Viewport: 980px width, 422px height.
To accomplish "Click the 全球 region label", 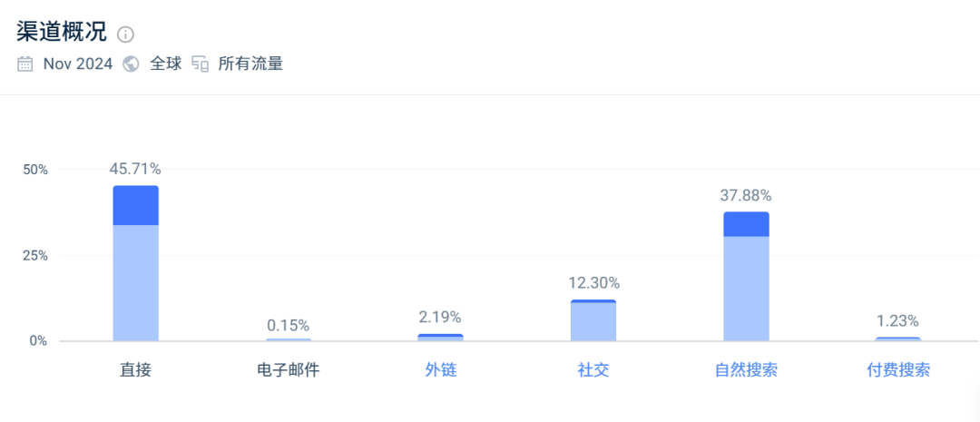I will coord(166,64).
